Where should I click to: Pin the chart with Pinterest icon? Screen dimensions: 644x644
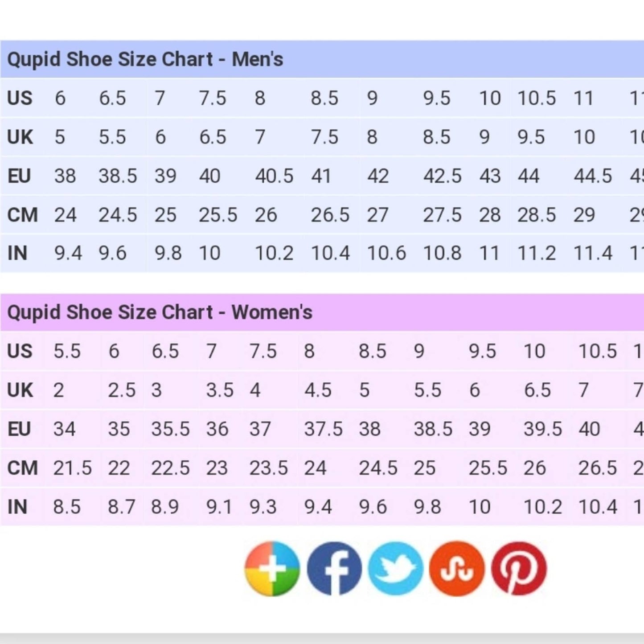(519, 569)
